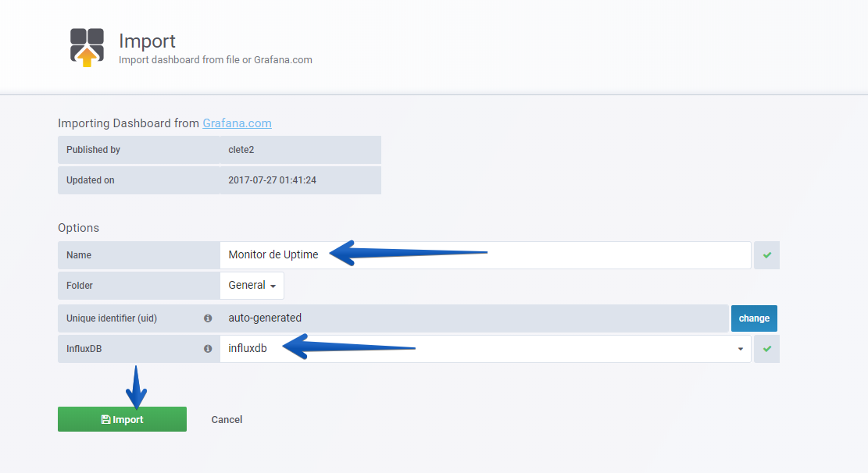Cancel the dashboard import
Screen dimensions: 868x473
(227, 419)
